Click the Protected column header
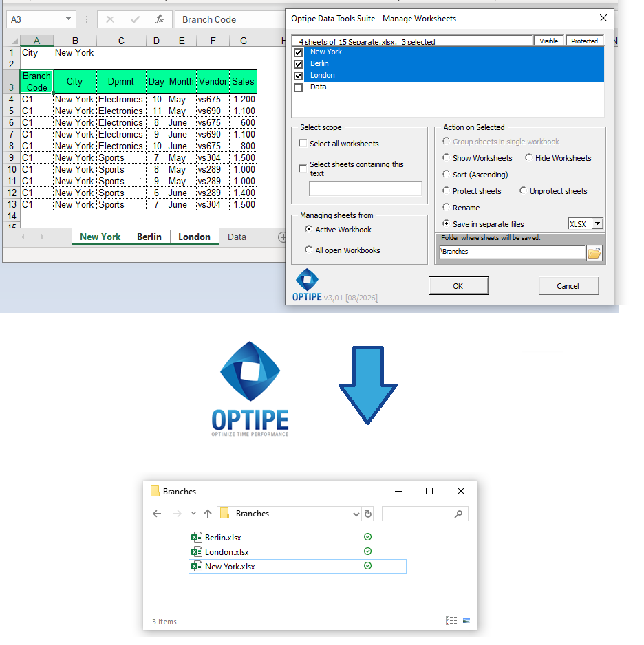 (584, 41)
